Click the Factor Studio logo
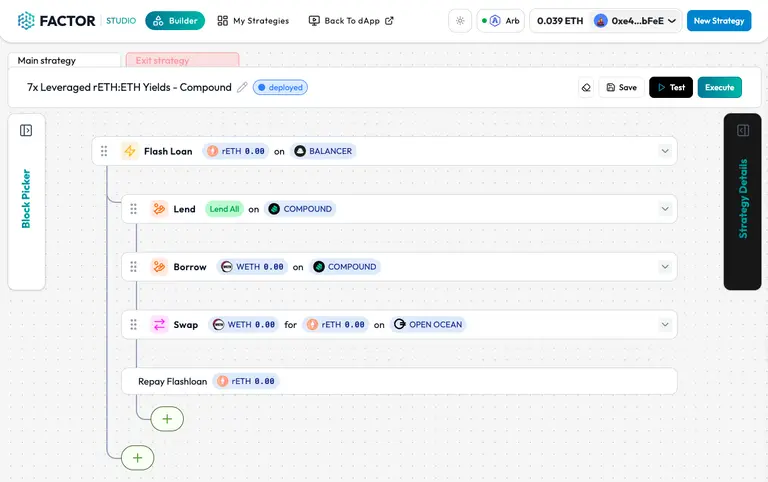768x482 pixels. 76,21
